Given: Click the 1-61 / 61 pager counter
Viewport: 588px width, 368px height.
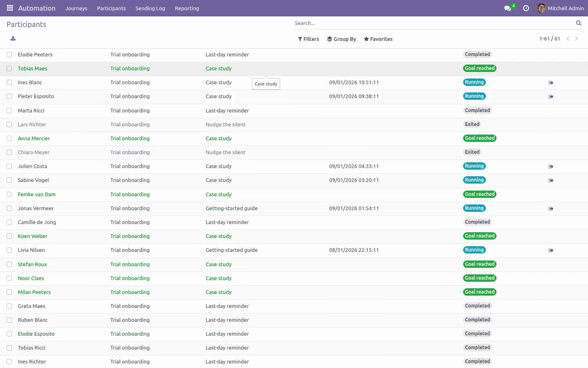Looking at the screenshot, I should 550,39.
